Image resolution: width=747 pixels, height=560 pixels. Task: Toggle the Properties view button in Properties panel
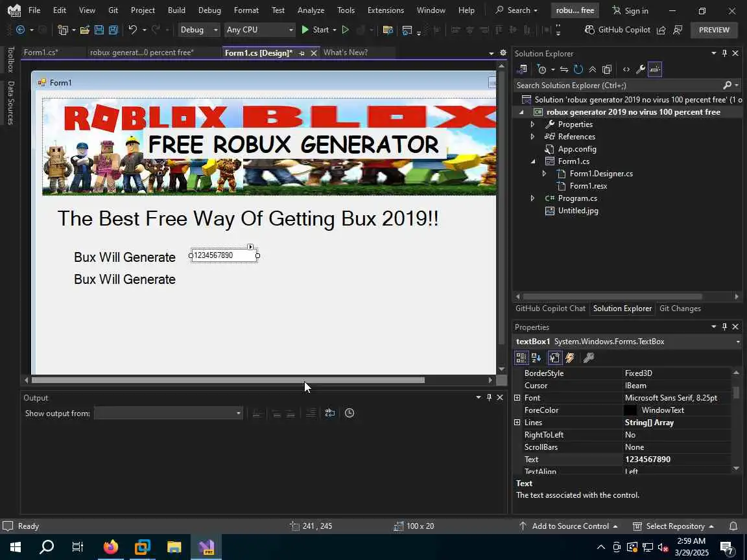click(554, 358)
